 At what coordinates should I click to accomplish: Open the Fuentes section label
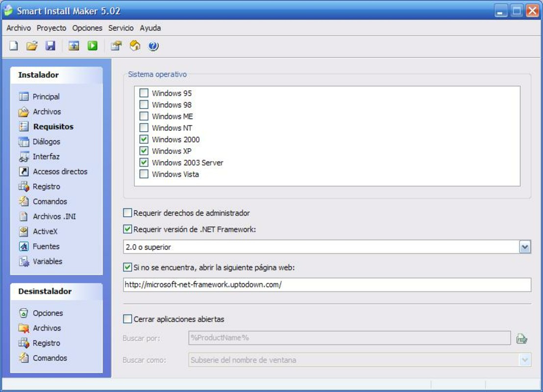[x=46, y=246]
